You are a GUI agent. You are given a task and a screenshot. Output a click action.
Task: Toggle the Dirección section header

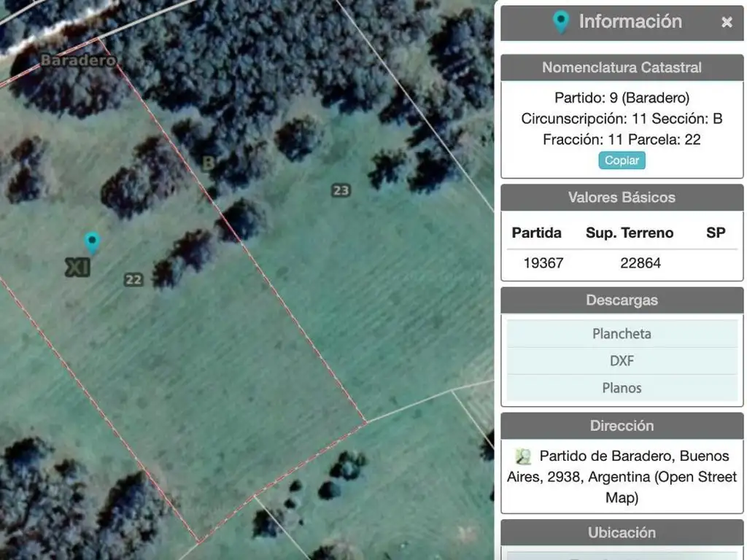[622, 426]
